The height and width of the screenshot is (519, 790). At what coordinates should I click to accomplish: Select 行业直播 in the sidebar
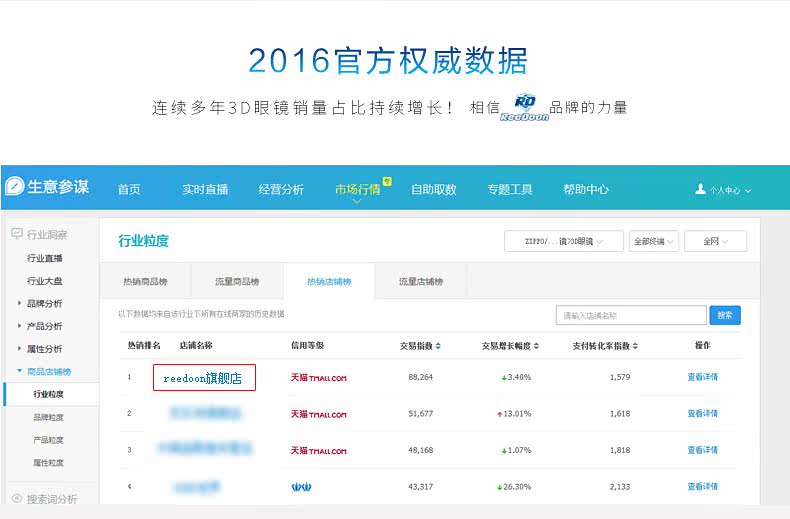44,258
